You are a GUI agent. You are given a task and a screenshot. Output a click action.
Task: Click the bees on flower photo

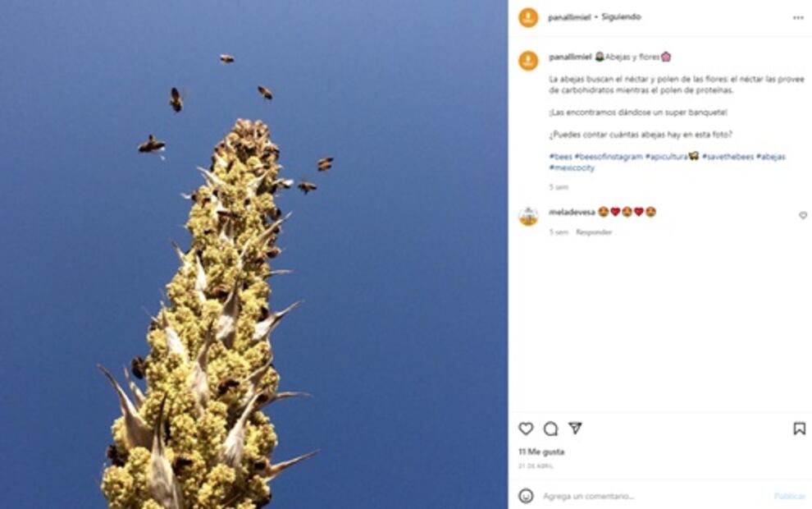253,254
